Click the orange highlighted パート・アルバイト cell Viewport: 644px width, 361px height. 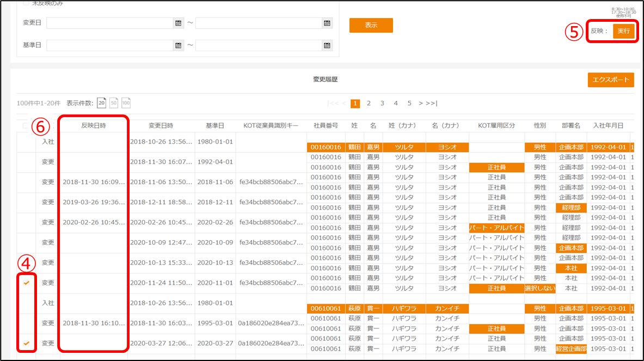(496, 228)
